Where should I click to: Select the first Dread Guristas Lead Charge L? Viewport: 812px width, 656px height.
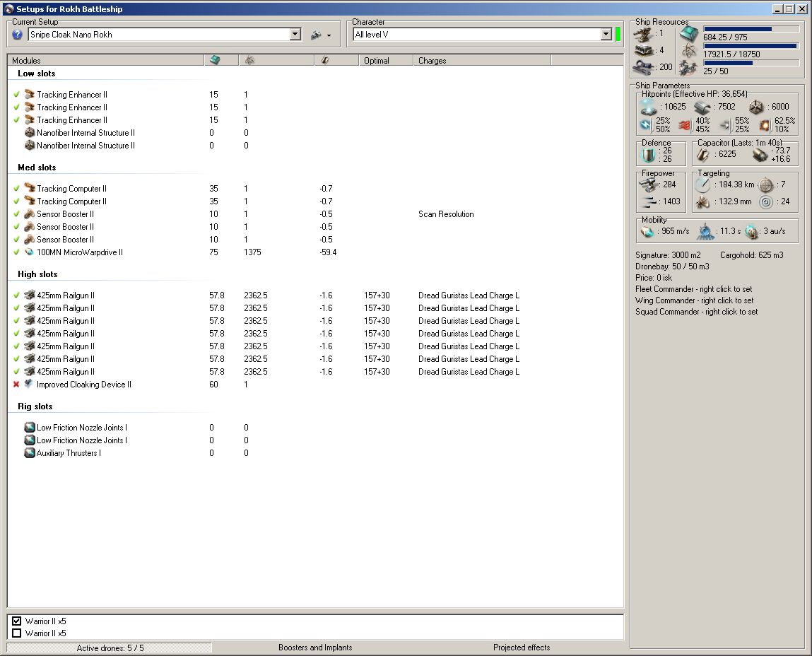point(469,295)
